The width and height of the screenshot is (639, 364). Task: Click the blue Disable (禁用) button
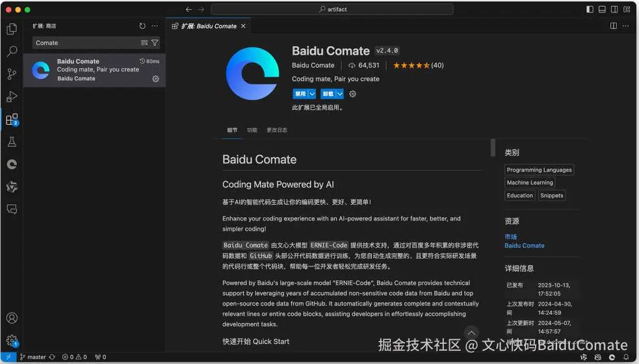tap(300, 94)
